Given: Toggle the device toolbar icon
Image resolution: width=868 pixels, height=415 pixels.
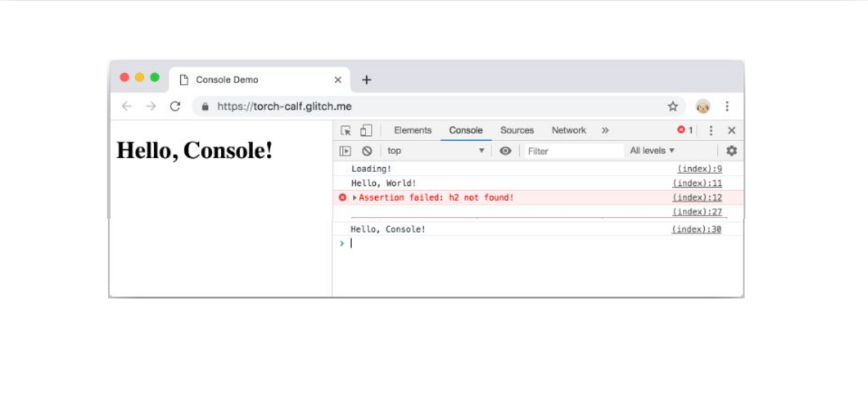Looking at the screenshot, I should click(x=366, y=131).
